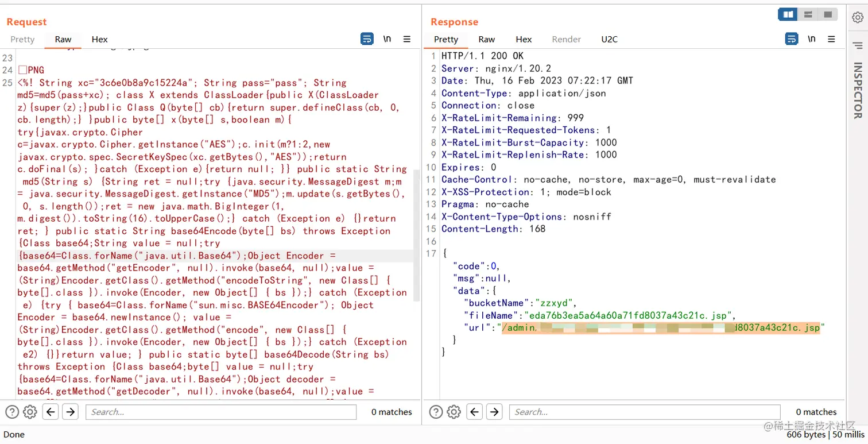Open the Request Pretty tab

coord(22,39)
